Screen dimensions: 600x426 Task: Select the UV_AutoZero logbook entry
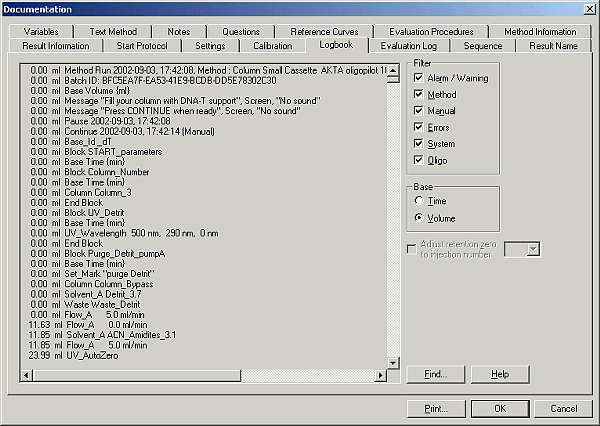pyautogui.click(x=95, y=357)
